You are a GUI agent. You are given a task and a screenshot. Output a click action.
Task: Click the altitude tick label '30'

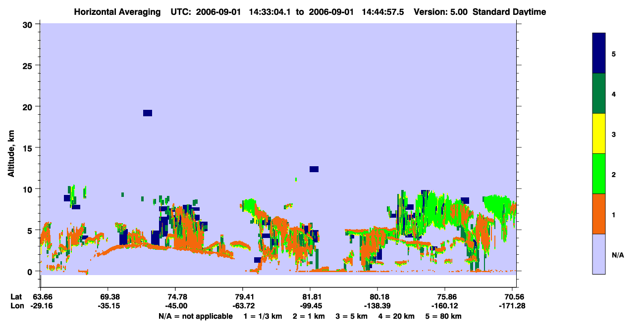coord(29,24)
